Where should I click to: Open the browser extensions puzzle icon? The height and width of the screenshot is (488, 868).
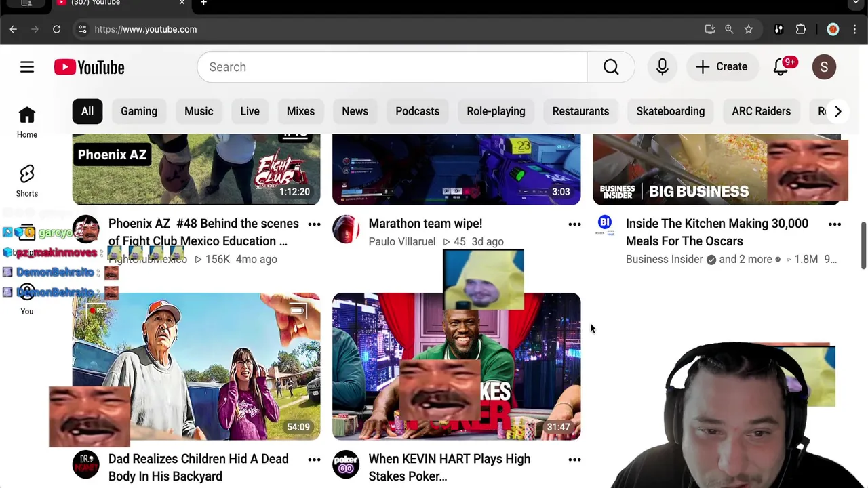coord(801,29)
